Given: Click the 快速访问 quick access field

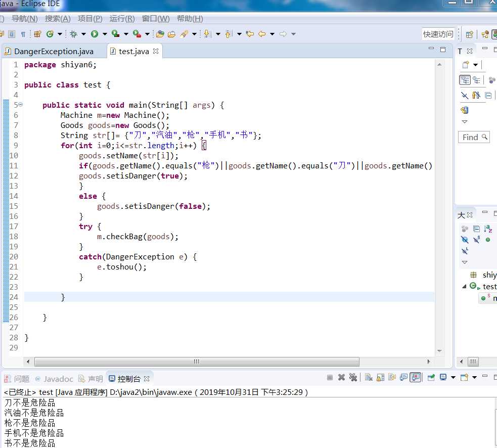Looking at the screenshot, I should [x=438, y=34].
